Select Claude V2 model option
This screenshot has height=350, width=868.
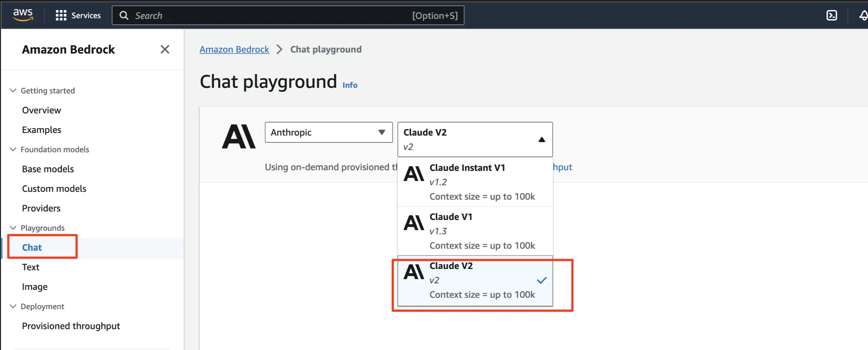[x=475, y=281]
